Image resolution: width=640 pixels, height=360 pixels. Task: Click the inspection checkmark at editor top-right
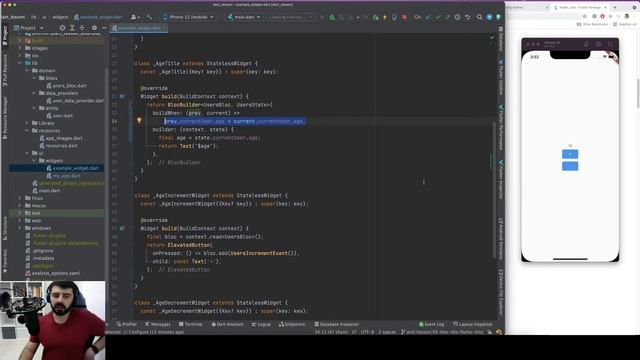pos(492,38)
